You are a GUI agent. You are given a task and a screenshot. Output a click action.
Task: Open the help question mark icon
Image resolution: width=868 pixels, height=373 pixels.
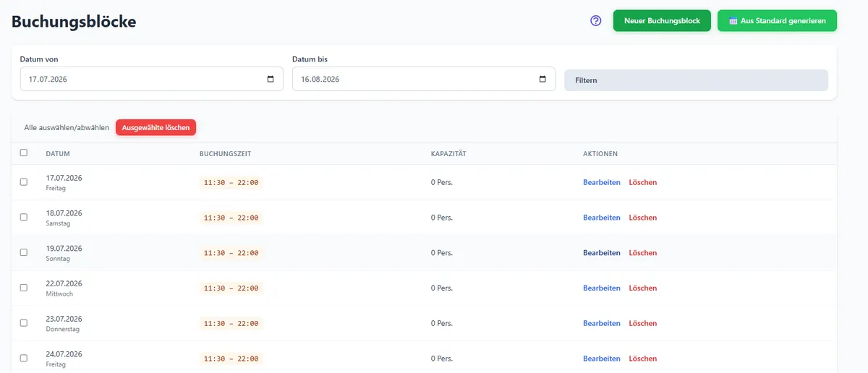point(596,21)
